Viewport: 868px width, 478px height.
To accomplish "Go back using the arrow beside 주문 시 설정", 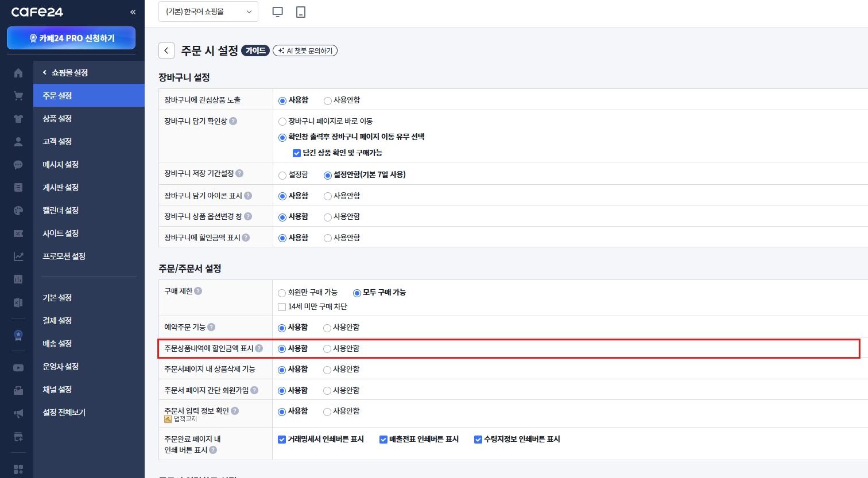I will (x=166, y=50).
